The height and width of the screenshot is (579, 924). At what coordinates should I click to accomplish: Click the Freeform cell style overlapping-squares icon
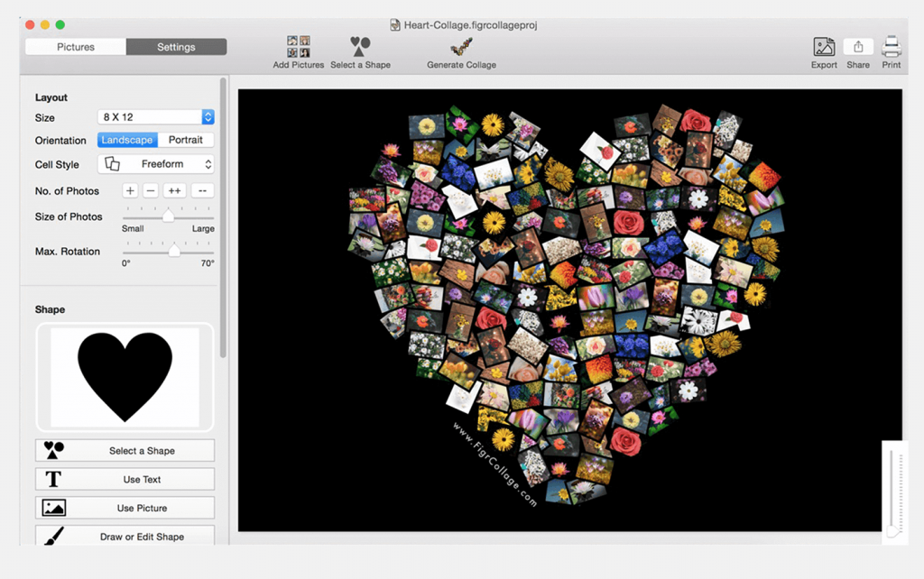tap(112, 164)
